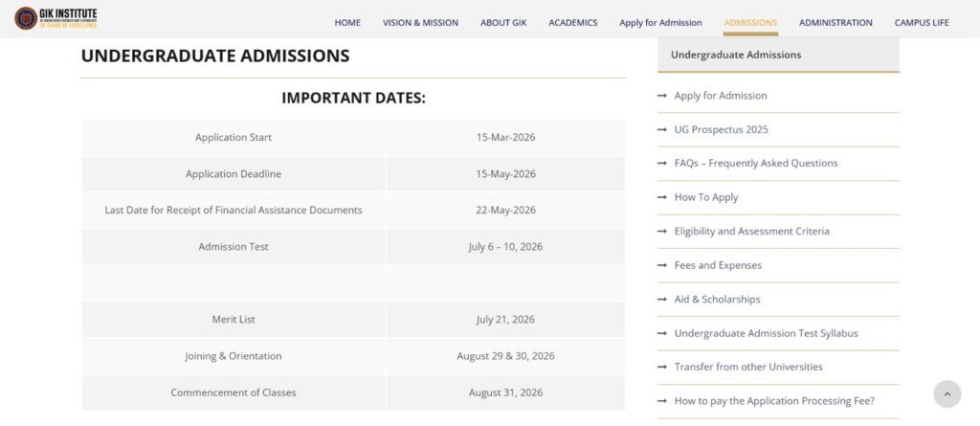This screenshot has width=980, height=426.
Task: View Undergraduate Admission Test Syllabus
Action: coord(766,333)
